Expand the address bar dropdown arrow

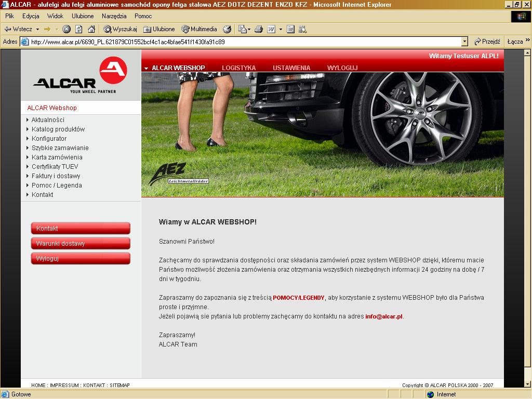[x=464, y=42]
